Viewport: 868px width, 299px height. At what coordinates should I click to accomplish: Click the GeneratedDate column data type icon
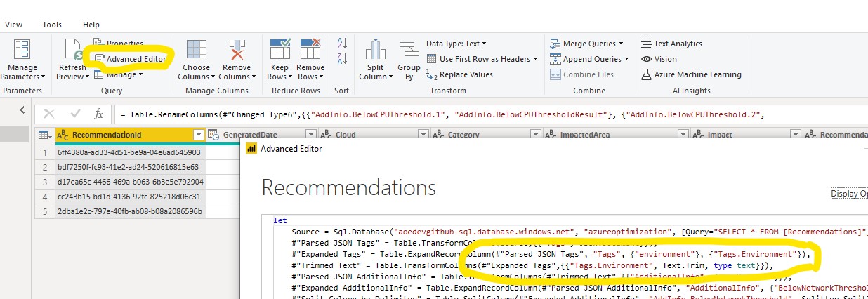(x=213, y=135)
